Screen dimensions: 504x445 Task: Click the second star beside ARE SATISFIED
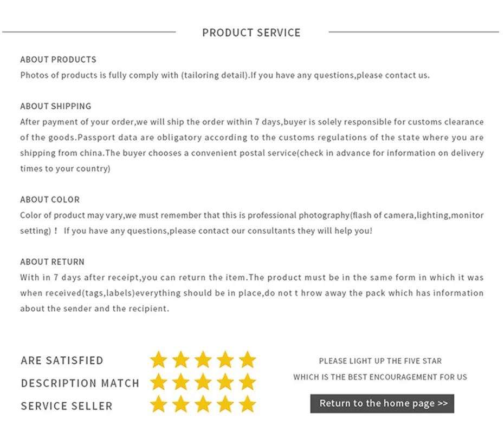click(181, 359)
